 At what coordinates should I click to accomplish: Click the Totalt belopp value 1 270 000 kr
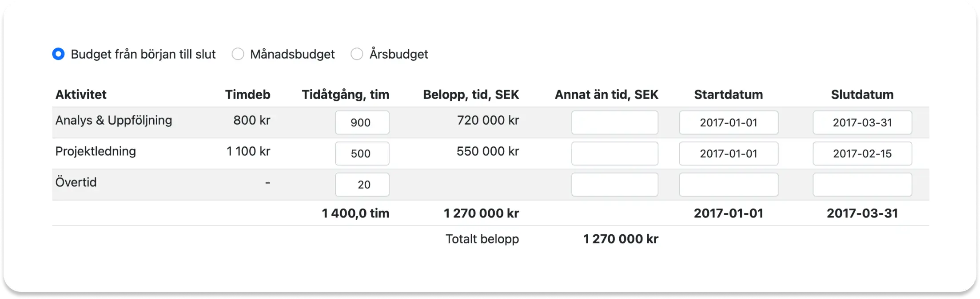coord(621,239)
